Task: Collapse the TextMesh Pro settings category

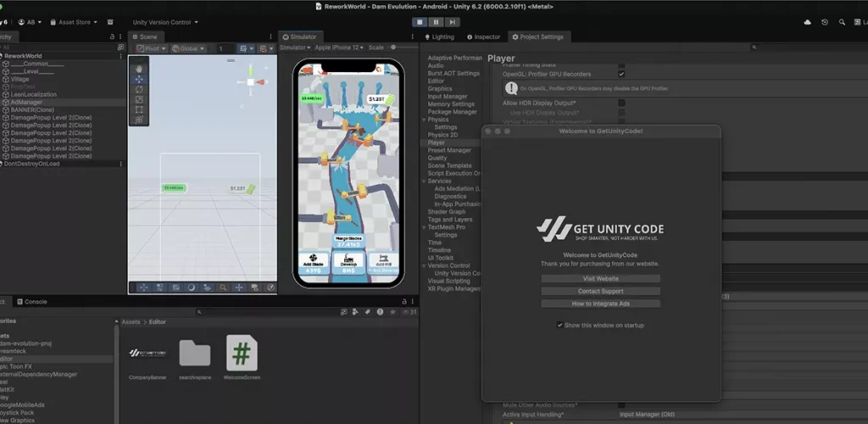Action: point(424,227)
